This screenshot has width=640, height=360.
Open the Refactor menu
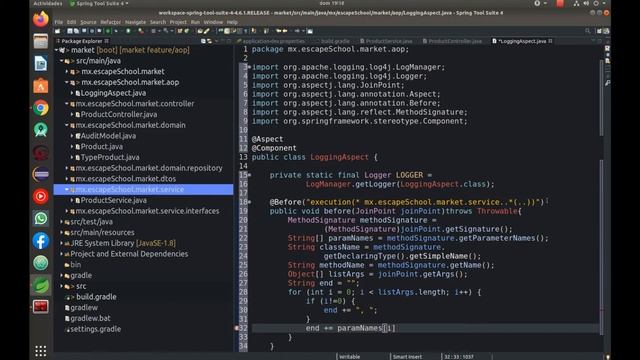pos(111,22)
